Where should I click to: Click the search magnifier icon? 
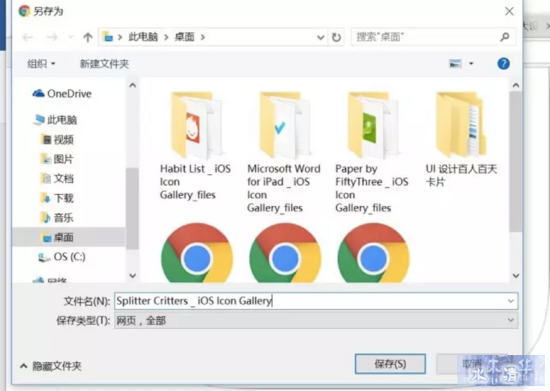tap(505, 37)
